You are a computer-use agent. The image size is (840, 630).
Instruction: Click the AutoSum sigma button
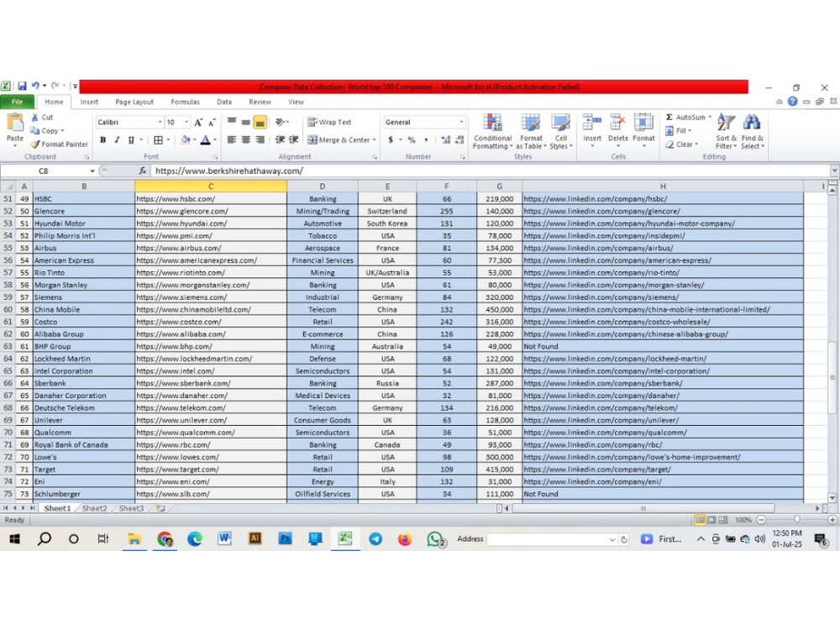(685, 117)
